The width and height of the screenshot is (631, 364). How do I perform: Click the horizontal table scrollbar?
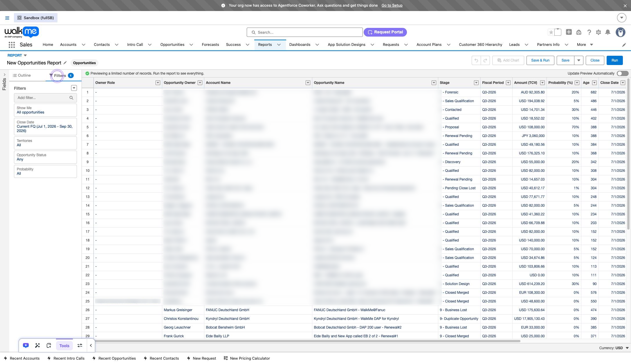pyautogui.click(x=307, y=341)
